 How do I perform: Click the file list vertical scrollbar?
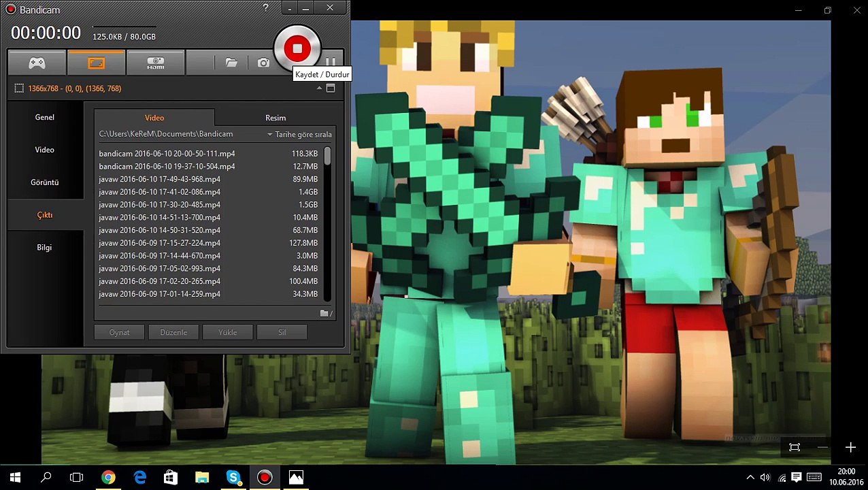327,224
